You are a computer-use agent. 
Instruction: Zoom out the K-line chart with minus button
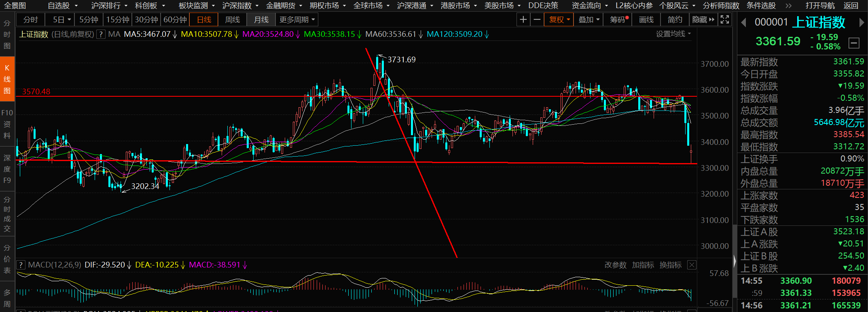point(537,19)
